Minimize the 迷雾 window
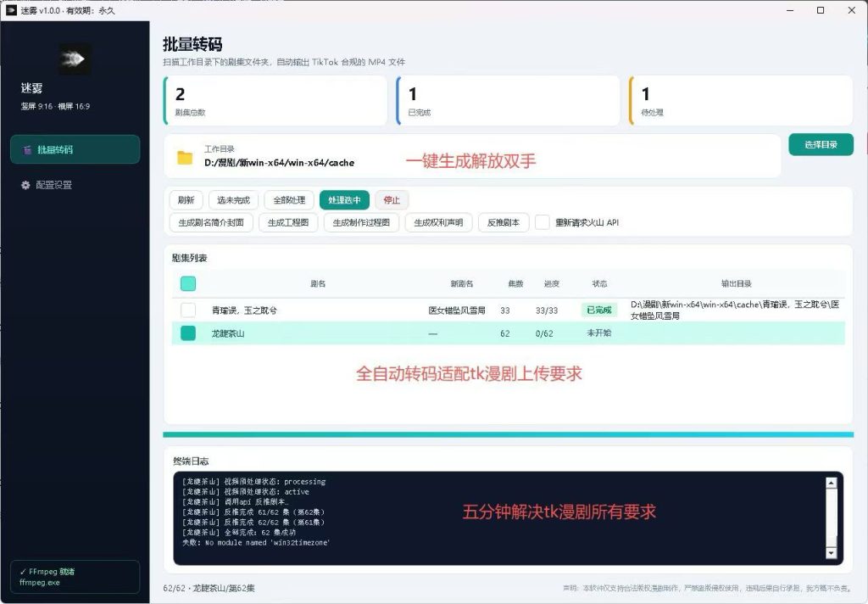 790,10
